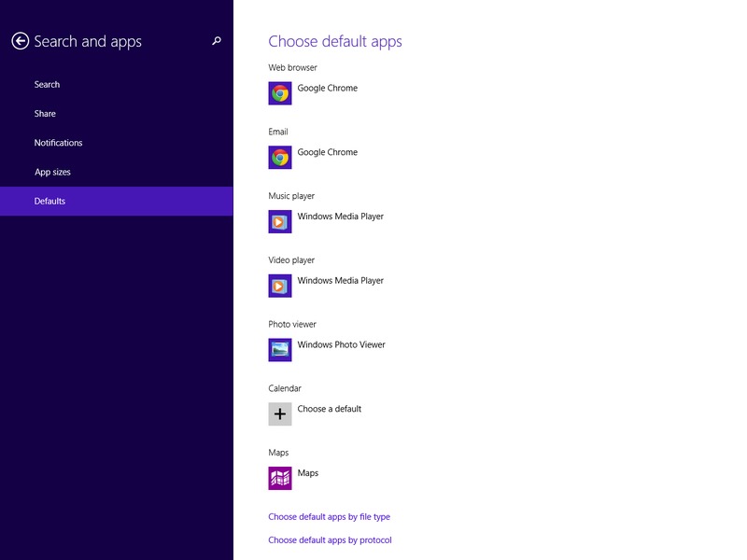This screenshot has width=747, height=560.
Task: Click the purple Maps app icon
Action: 280,478
